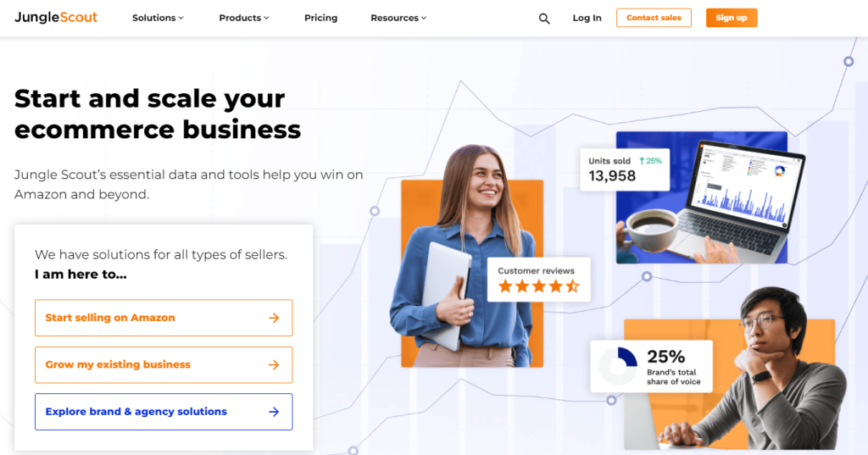868x455 pixels.
Task: Go to Log In
Action: click(x=587, y=18)
